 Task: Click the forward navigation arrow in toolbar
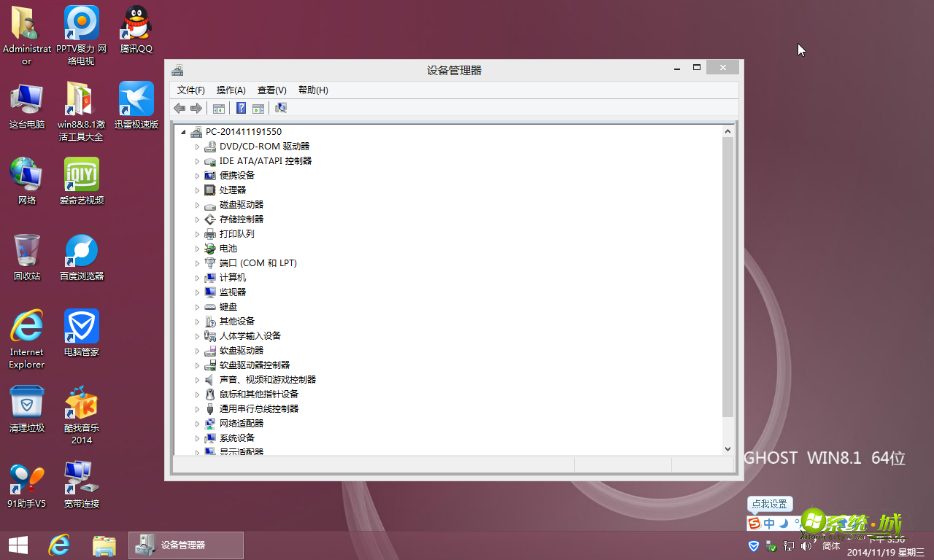point(196,108)
